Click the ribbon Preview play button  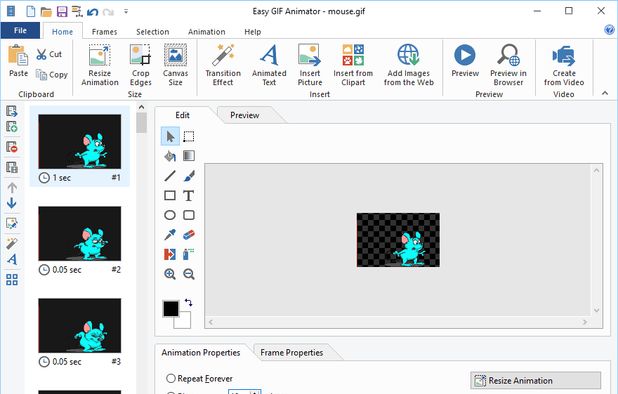[x=465, y=61]
